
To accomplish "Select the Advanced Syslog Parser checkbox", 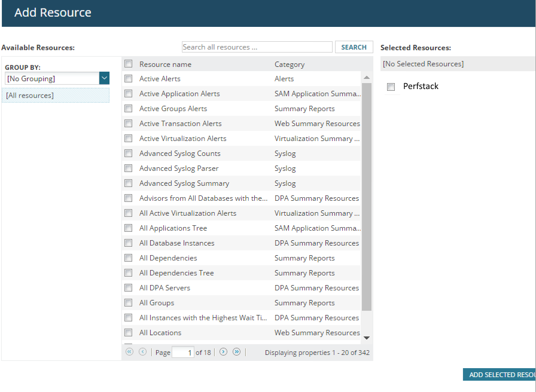I will pos(128,169).
